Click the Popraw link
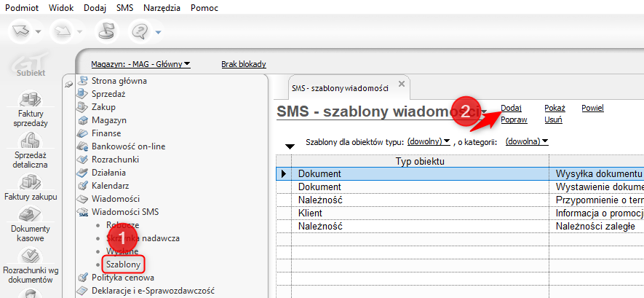644x298 pixels. (514, 119)
